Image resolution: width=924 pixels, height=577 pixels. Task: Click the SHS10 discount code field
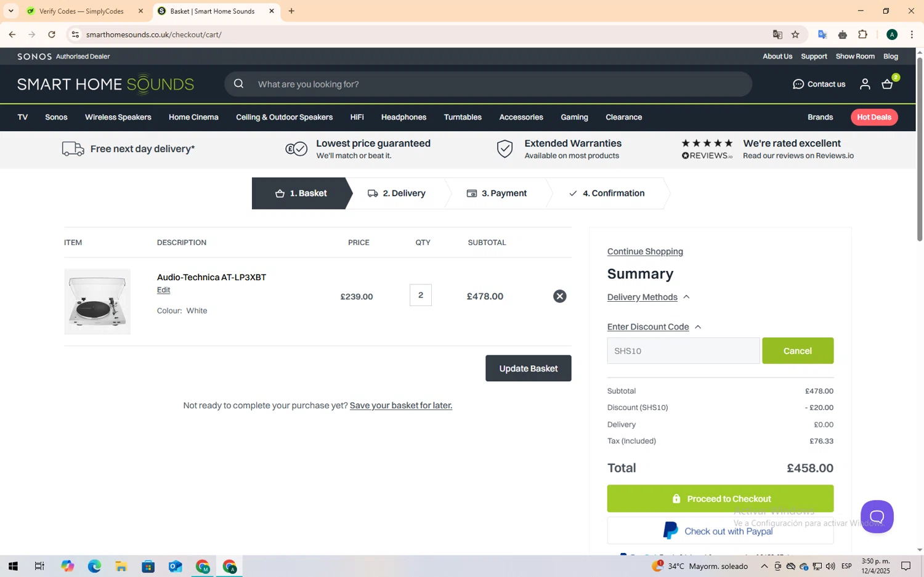pyautogui.click(x=683, y=350)
